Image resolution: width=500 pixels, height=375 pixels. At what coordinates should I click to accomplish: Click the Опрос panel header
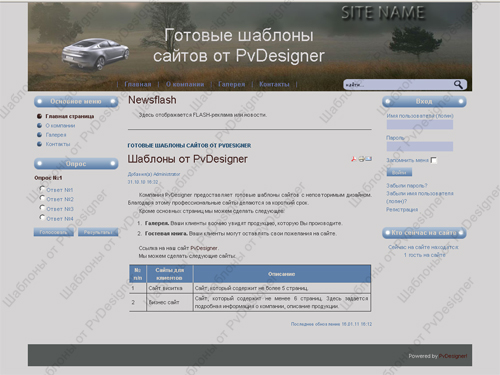[x=76, y=164]
